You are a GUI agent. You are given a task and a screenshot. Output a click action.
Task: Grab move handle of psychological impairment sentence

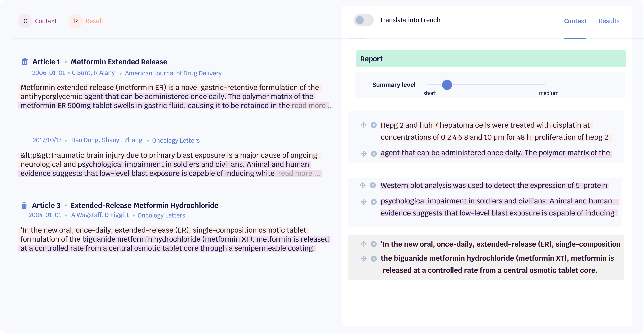coord(364,202)
